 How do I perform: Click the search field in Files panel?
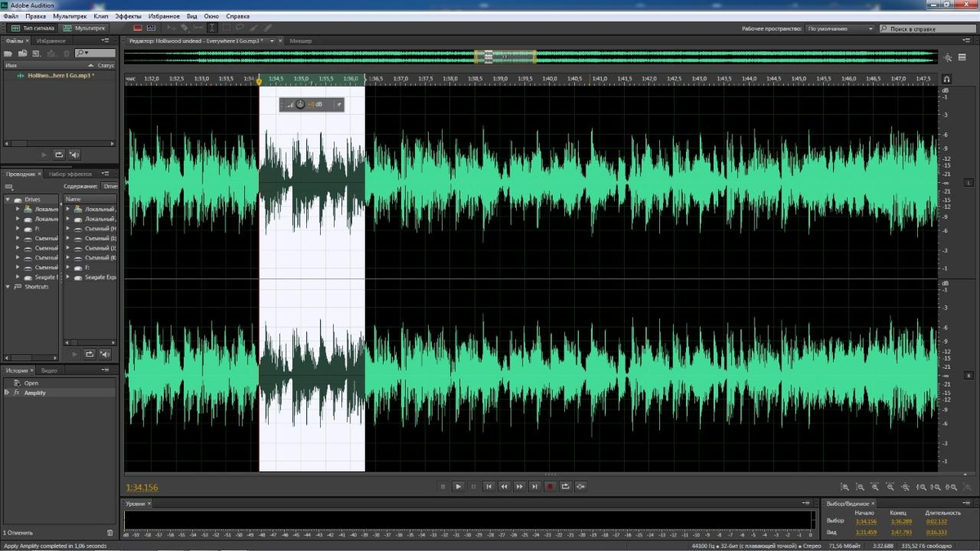pos(96,53)
